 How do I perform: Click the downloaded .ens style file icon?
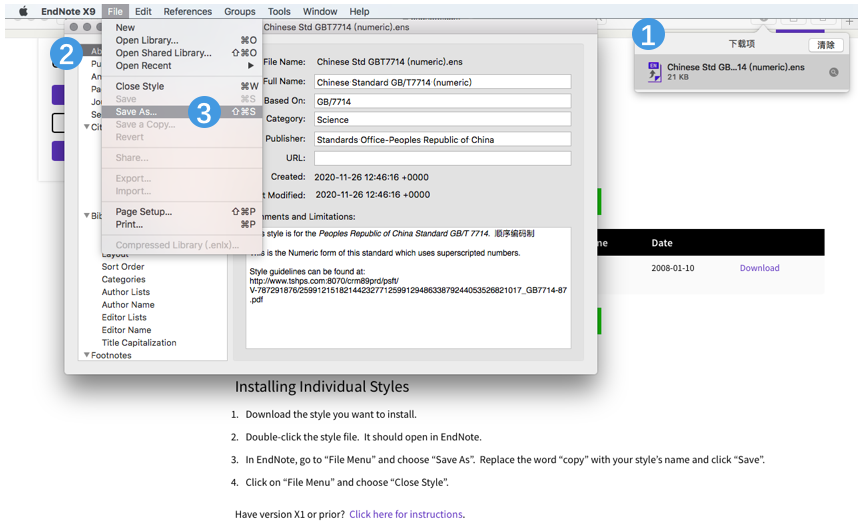click(654, 72)
